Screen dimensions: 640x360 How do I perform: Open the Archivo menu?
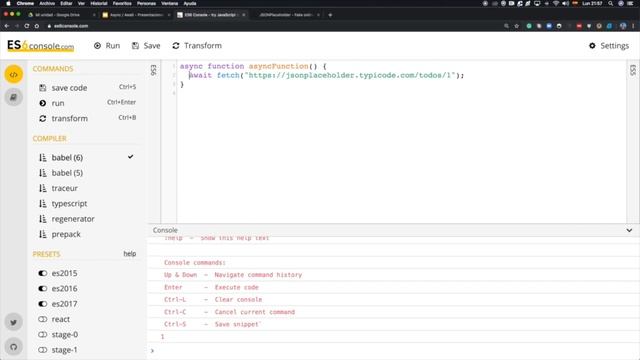[47, 3]
